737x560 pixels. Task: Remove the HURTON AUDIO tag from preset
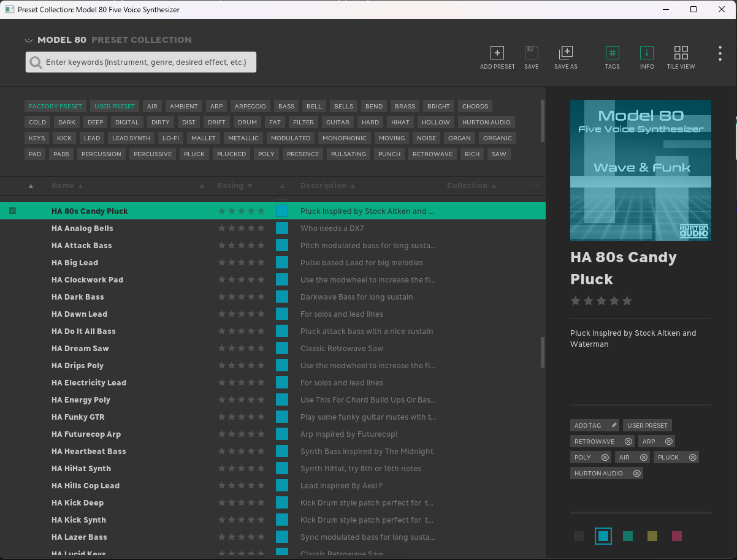637,473
